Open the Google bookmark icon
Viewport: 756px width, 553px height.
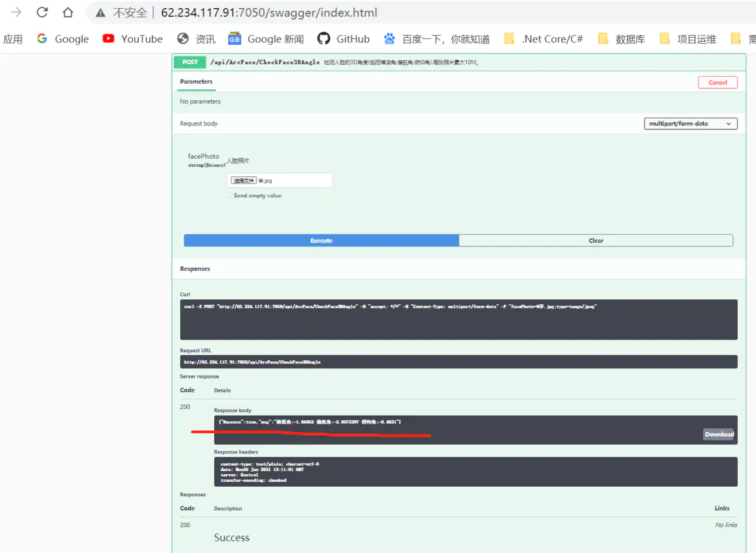coord(42,38)
